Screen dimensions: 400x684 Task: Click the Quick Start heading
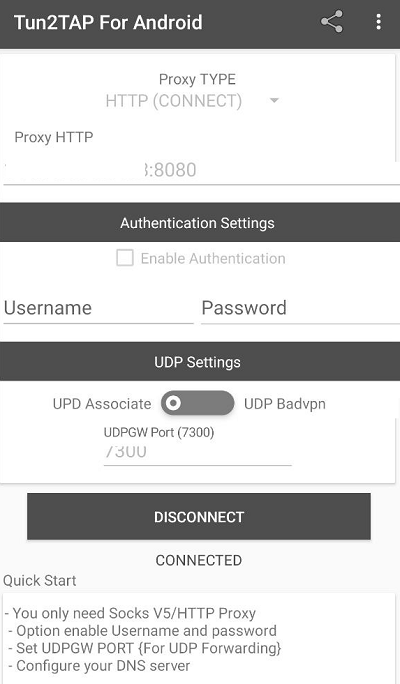pos(40,581)
